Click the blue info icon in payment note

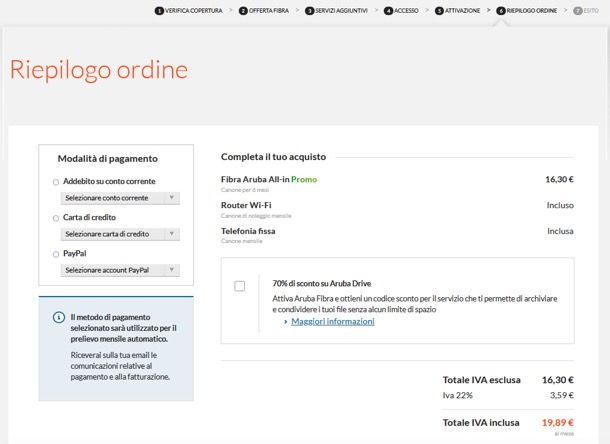coord(59,318)
